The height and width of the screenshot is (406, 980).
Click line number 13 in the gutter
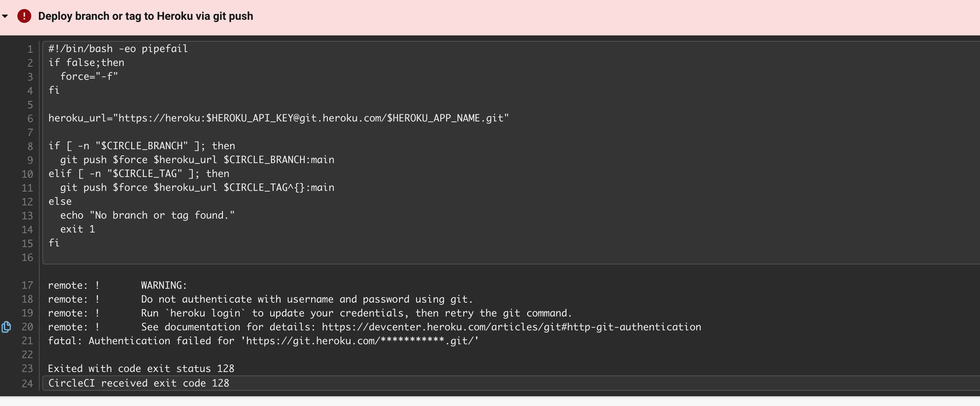tap(27, 215)
